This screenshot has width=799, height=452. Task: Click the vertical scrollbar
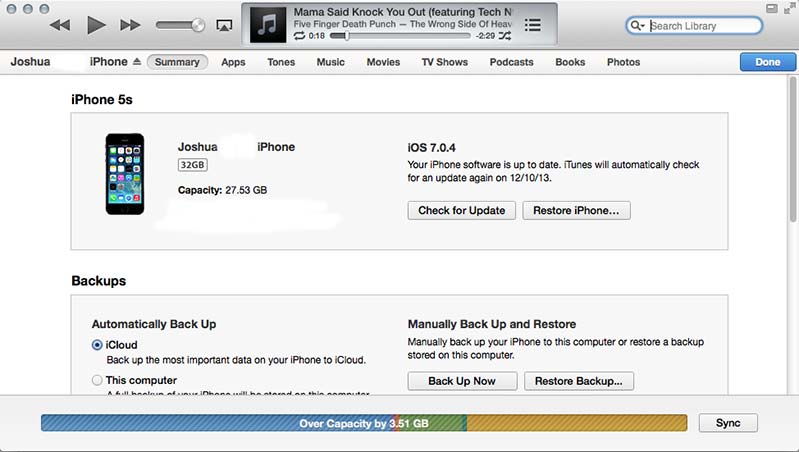tap(793, 148)
